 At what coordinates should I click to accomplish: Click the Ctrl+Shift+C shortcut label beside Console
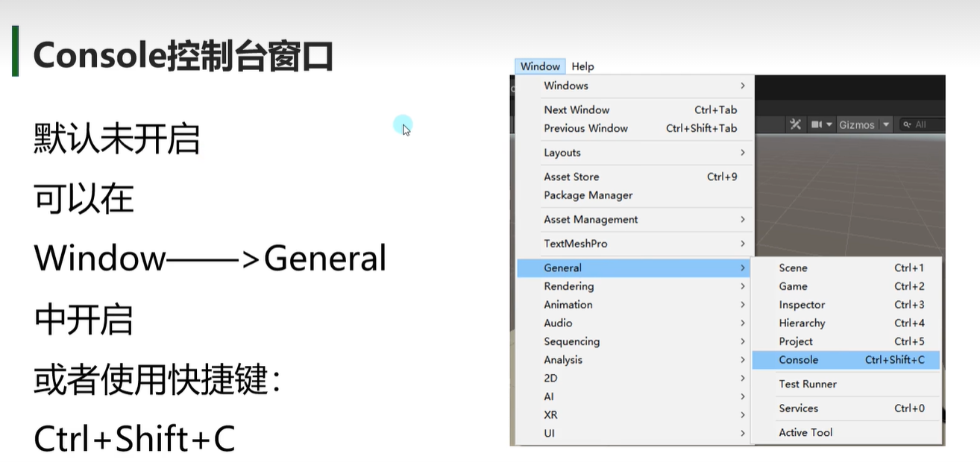895,360
